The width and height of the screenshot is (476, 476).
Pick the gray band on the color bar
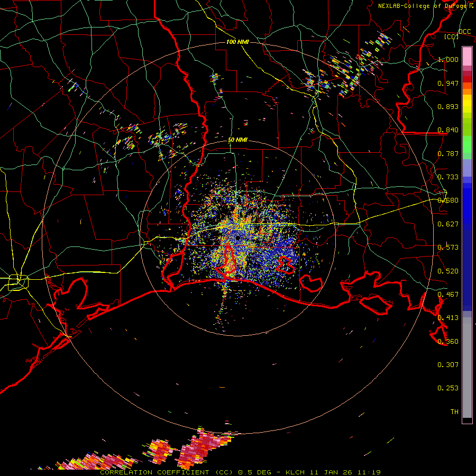(467, 368)
